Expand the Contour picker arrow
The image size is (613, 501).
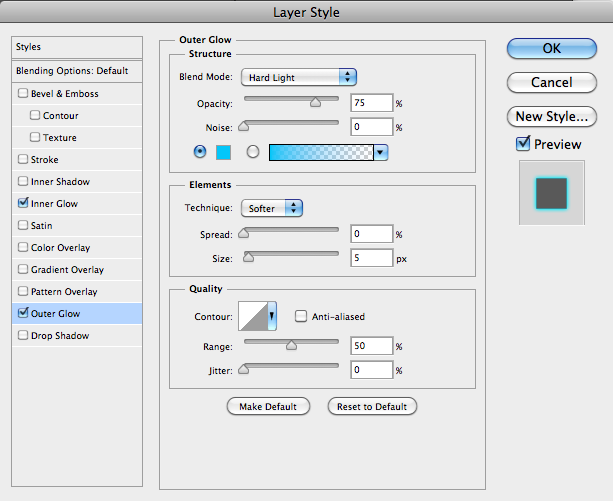point(272,317)
